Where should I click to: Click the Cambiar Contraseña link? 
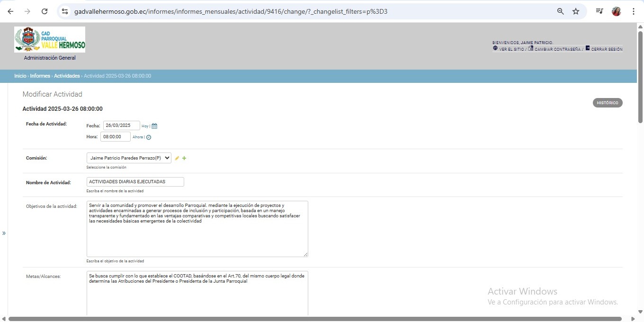coord(557,49)
